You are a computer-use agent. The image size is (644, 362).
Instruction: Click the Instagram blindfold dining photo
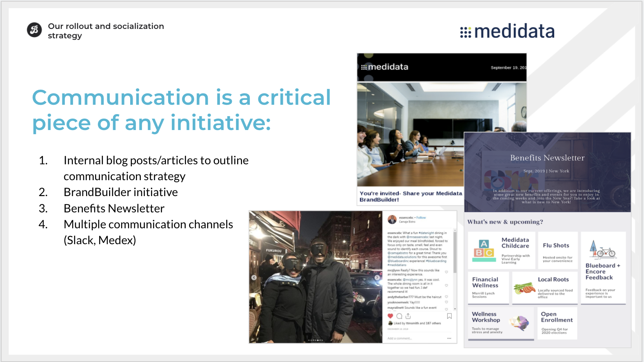(316, 277)
